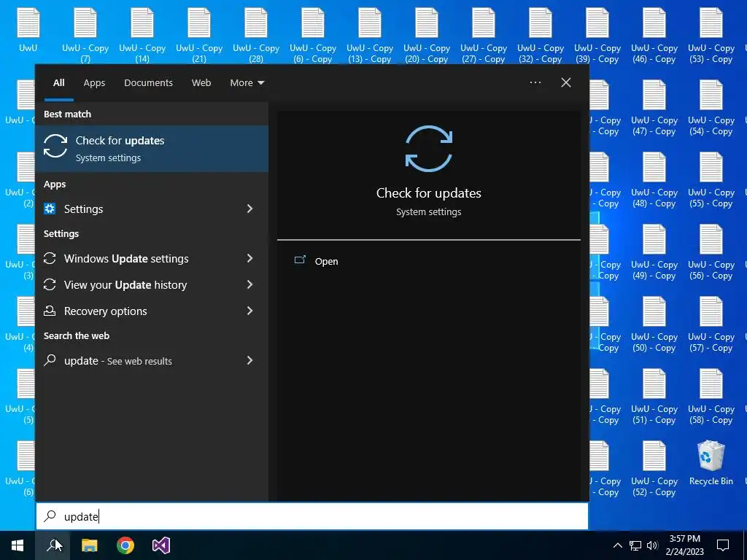Select UwU - Copy (46) - Copy file
Screen dimensions: 747x560
[654, 34]
